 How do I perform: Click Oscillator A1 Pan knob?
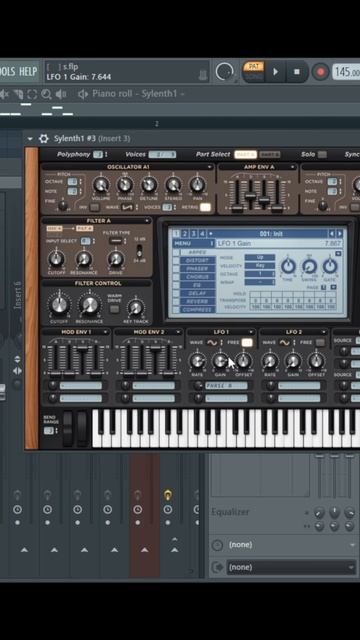(198, 185)
